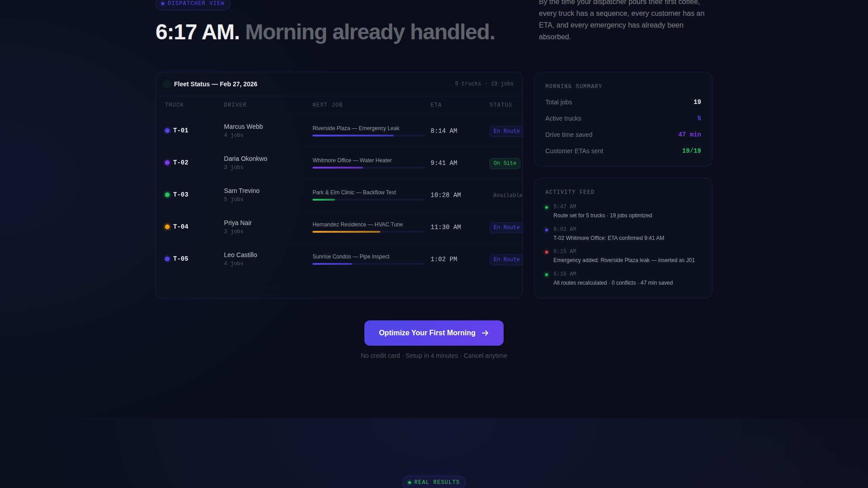The width and height of the screenshot is (868, 488).
Task: Click the Hernandez Residence — HVAC Tune job
Action: tap(358, 225)
